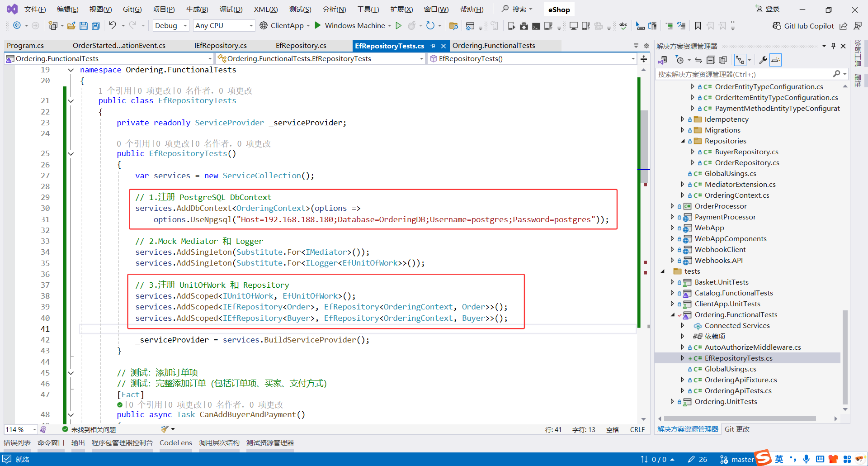Viewport: 868px width, 466px height.
Task: Click the brush code cleanup icon in bottom bar
Action: coord(165,429)
